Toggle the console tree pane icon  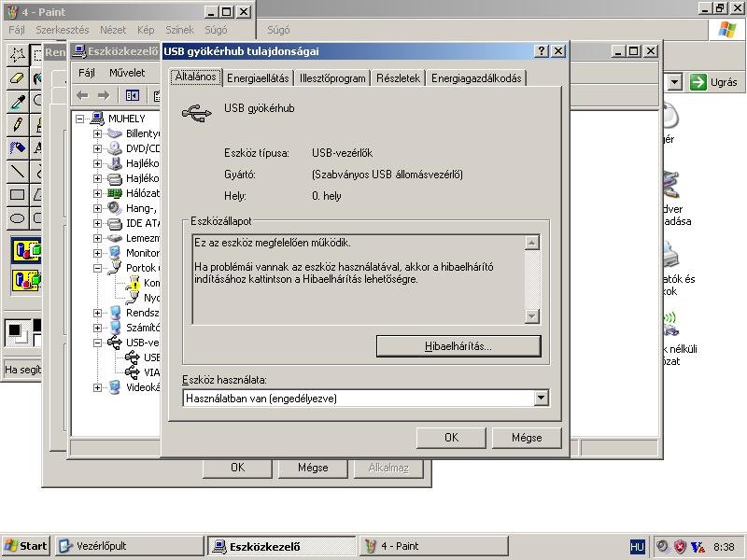point(133,96)
